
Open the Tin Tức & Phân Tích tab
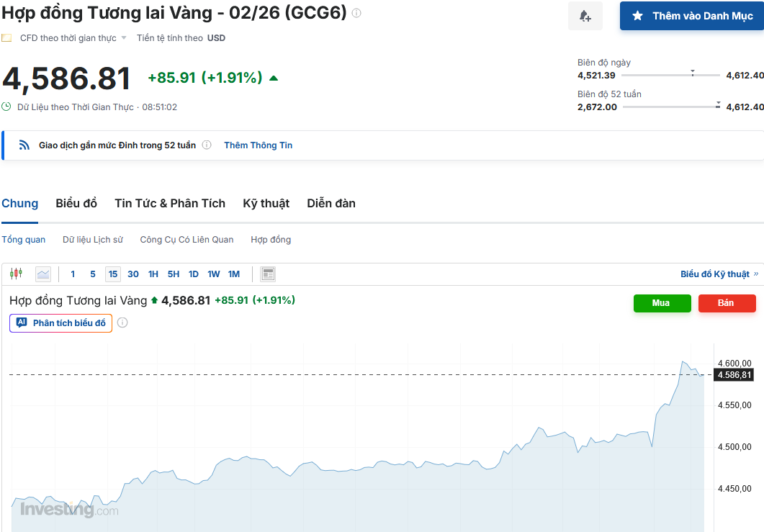point(170,204)
